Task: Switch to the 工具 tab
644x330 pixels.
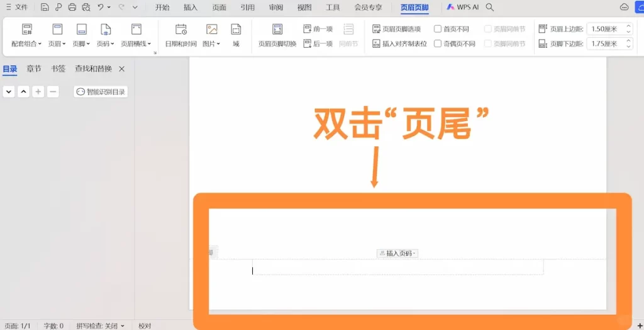Action: point(333,7)
